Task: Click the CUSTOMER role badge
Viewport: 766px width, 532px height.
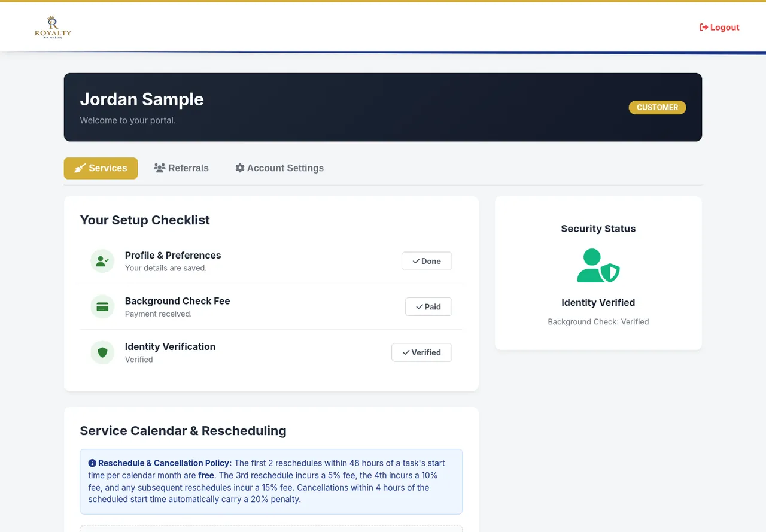Action: 657,108
